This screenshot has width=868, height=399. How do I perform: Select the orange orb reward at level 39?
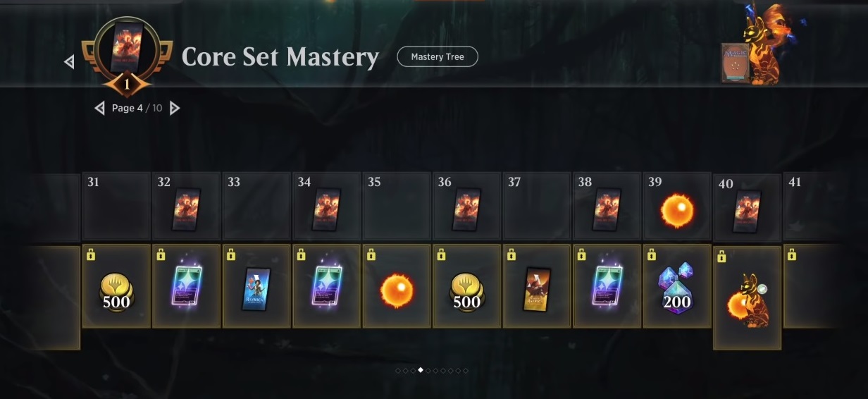click(x=677, y=211)
